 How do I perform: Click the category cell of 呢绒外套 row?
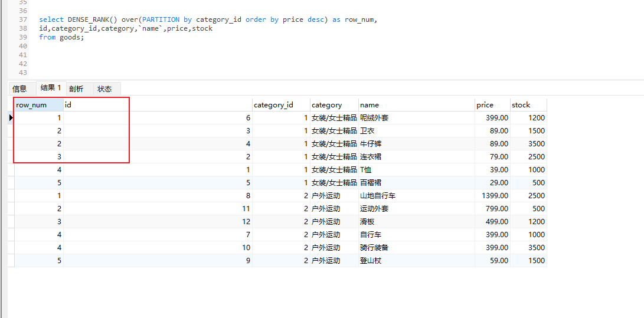tap(334, 118)
